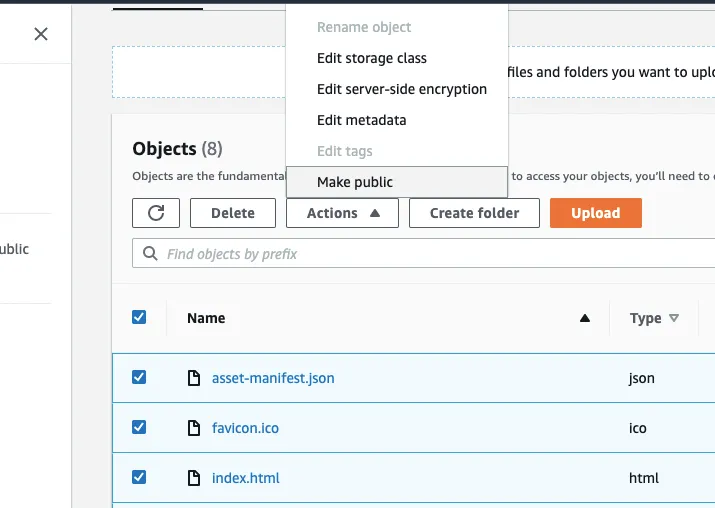The height and width of the screenshot is (508, 715).
Task: Sort by Type column using triangle
Action: tap(674, 318)
